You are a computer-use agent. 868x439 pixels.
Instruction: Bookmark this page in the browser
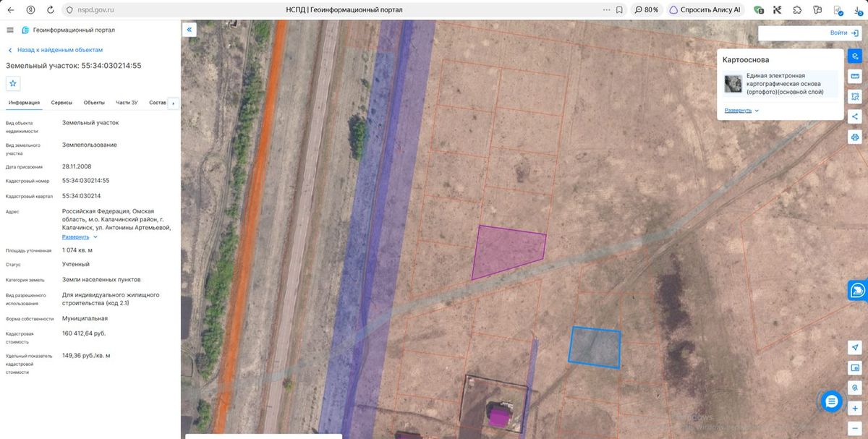tap(619, 10)
